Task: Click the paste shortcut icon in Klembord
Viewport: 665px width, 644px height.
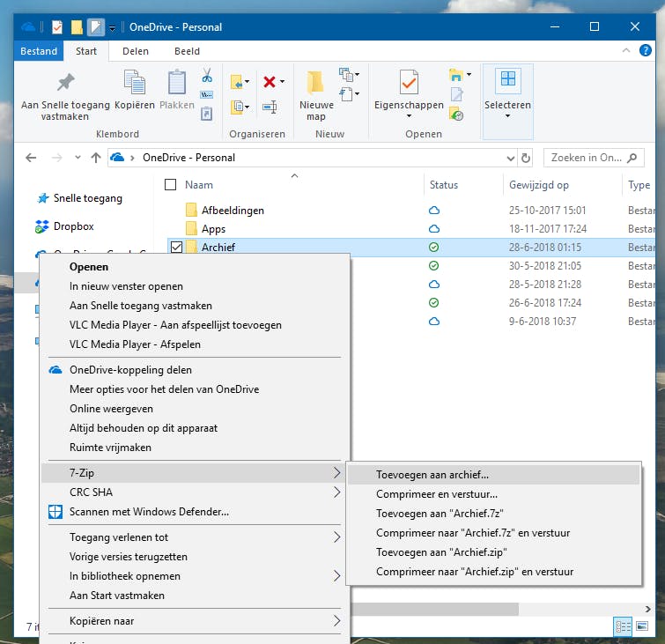Action: (206, 114)
